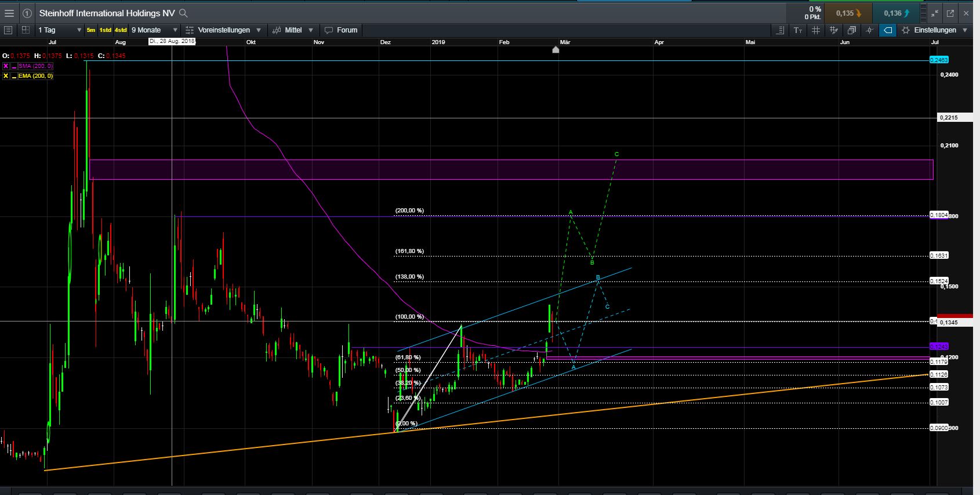
Task: Click the date tooltip Di., 28 Aug. 2018
Action: [x=172, y=41]
